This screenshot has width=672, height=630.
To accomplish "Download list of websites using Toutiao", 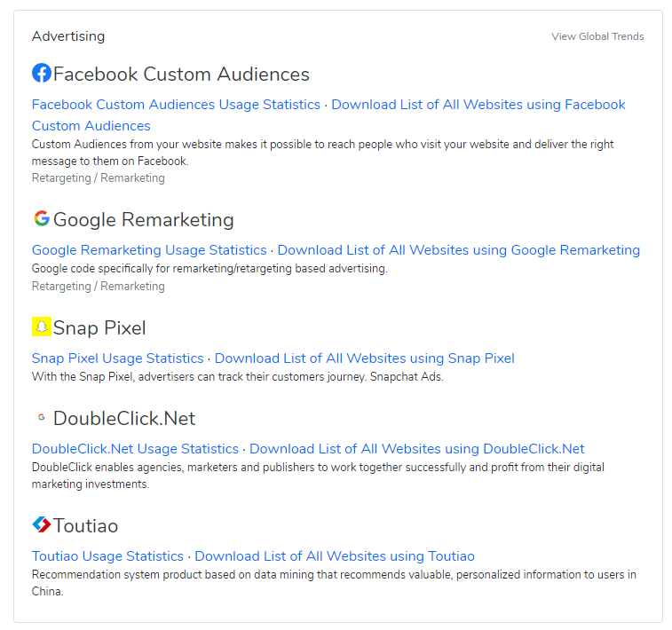I will pos(335,556).
